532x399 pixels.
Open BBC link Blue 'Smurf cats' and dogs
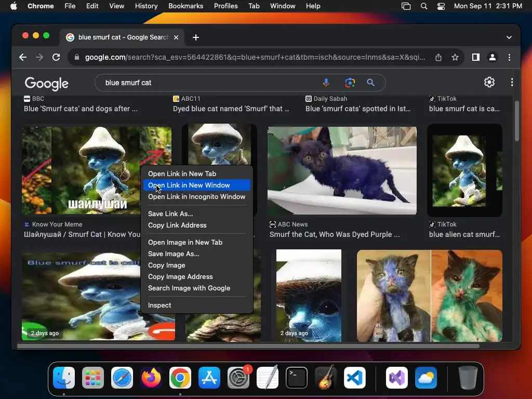tap(81, 109)
